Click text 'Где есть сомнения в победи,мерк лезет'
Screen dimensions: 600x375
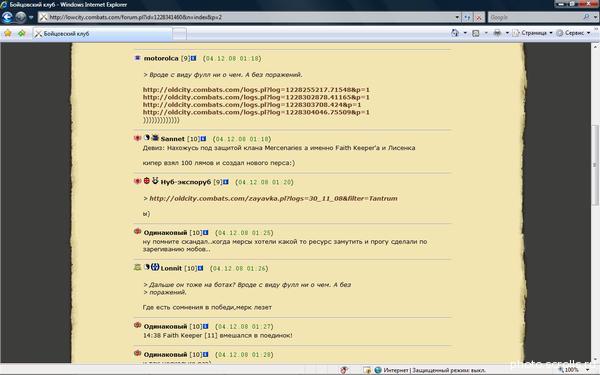tap(207, 307)
